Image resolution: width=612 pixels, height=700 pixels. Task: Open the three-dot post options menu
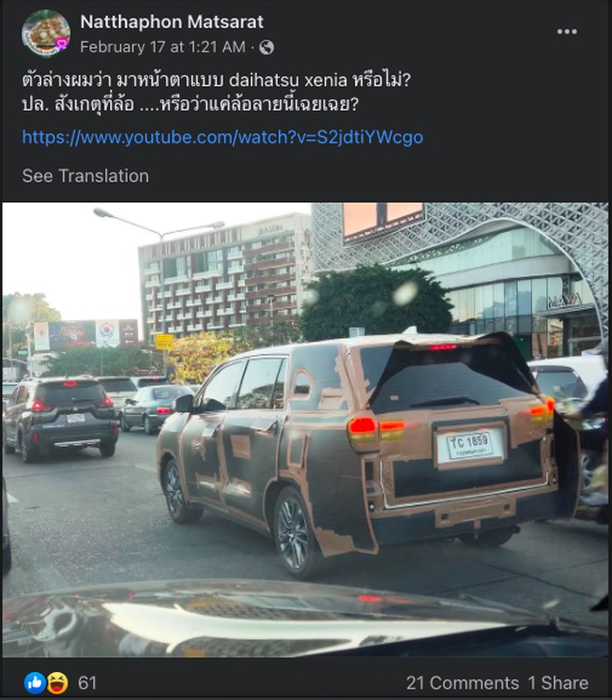click(567, 31)
